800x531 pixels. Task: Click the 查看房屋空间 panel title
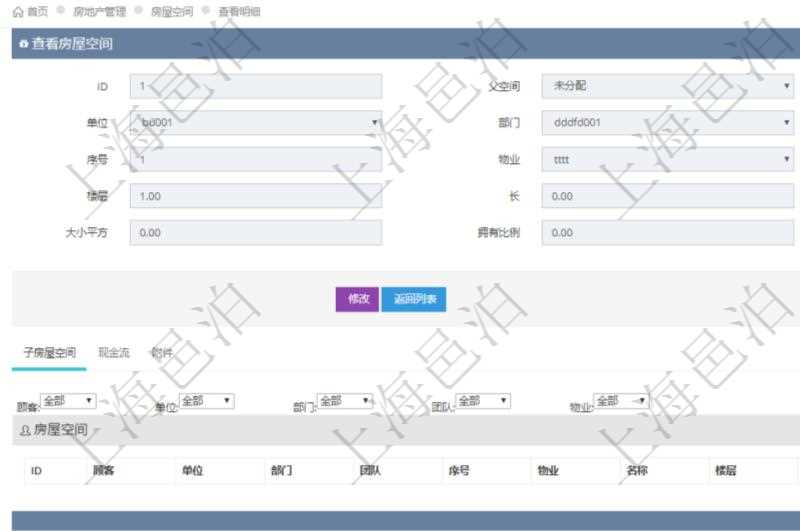[x=72, y=44]
